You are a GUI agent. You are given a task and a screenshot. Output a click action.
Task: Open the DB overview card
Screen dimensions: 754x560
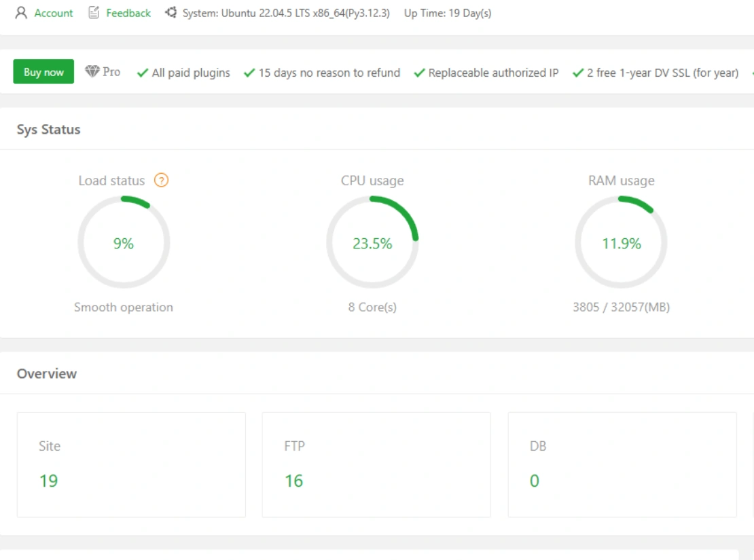(622, 464)
